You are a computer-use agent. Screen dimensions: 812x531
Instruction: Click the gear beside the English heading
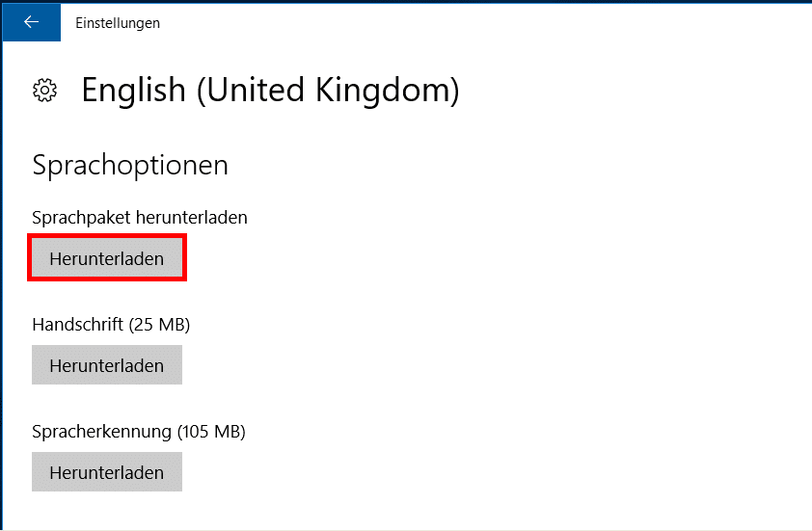click(44, 91)
